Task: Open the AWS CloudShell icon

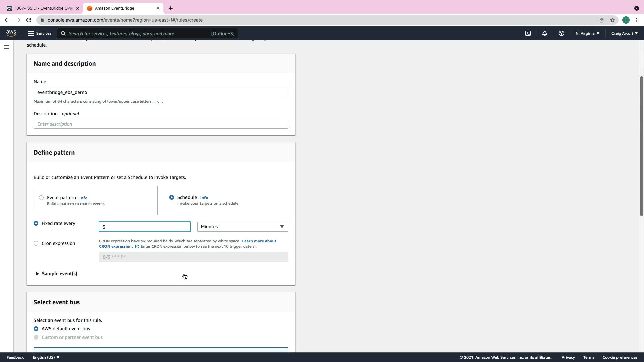Action: point(528,33)
